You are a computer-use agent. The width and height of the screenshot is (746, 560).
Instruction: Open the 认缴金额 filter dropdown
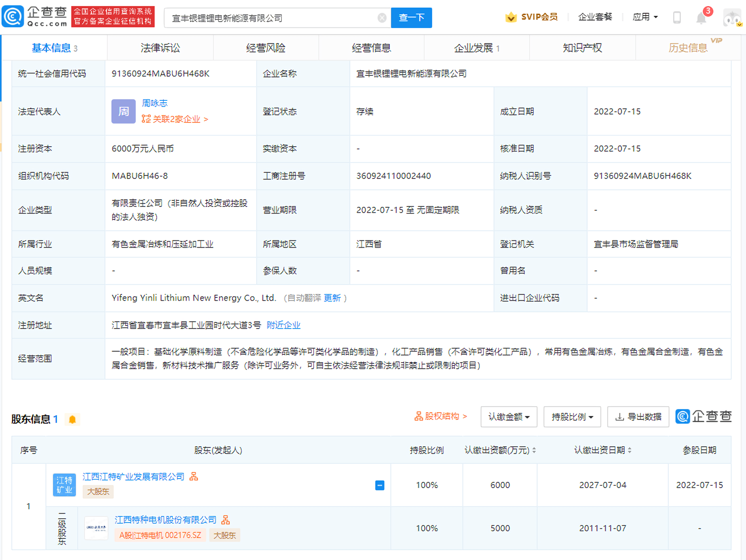[x=509, y=417]
